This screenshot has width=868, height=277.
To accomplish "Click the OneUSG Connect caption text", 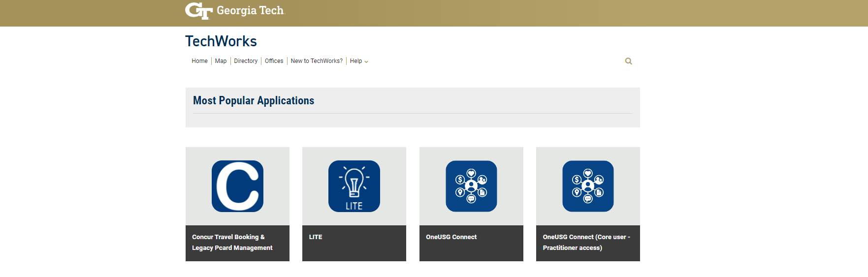I will coord(451,237).
